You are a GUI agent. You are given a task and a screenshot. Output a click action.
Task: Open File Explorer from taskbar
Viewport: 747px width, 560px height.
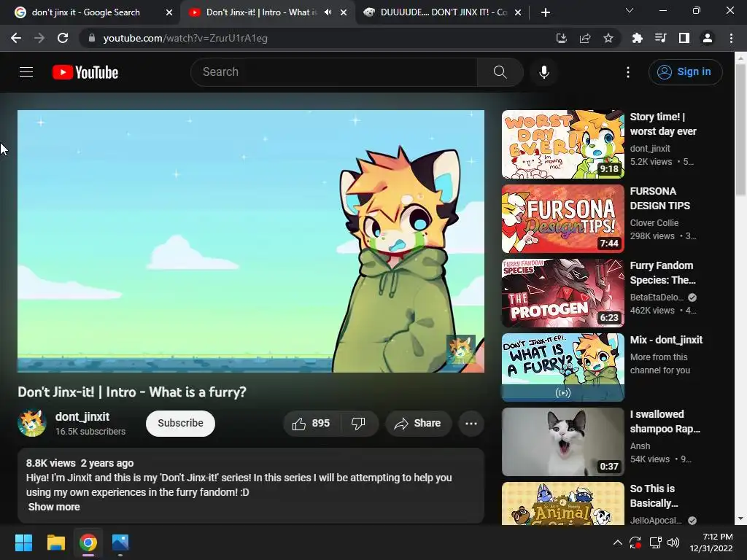pos(55,542)
